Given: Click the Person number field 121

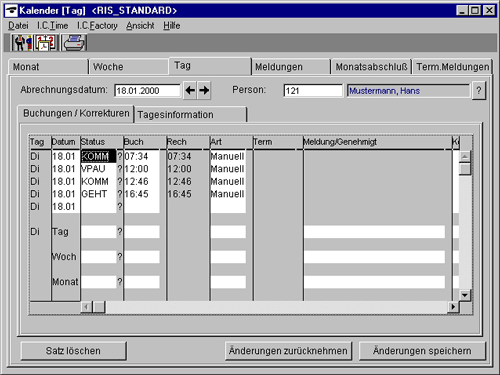Looking at the screenshot, I should click(313, 91).
